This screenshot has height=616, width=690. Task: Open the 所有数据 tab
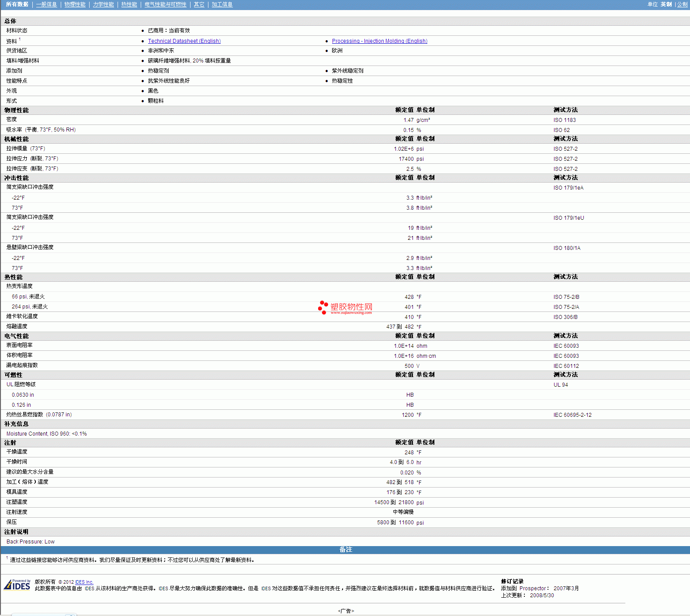(x=17, y=4)
